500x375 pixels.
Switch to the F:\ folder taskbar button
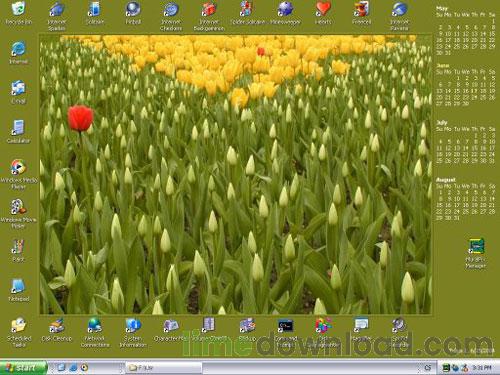pos(163,368)
